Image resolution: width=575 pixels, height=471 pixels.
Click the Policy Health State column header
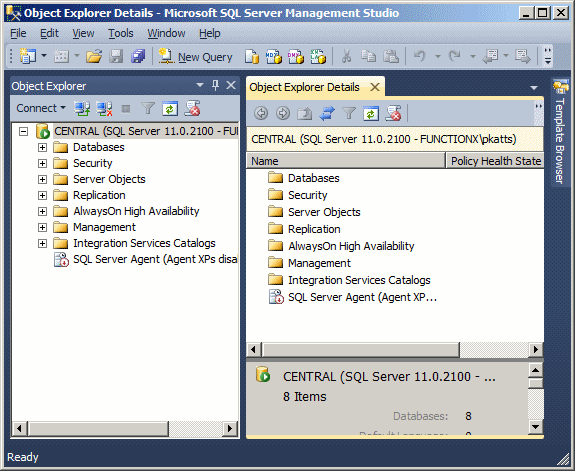pos(495,161)
